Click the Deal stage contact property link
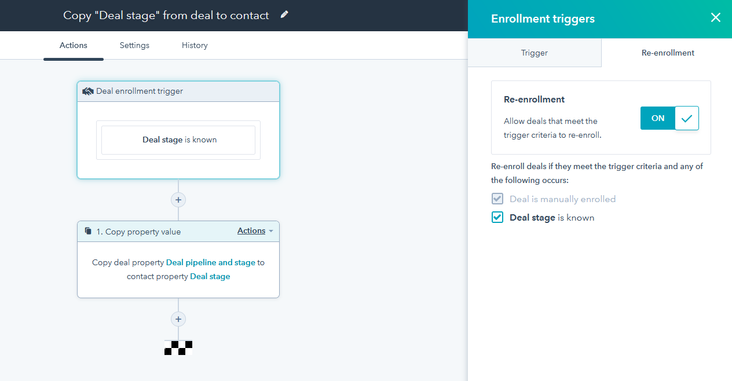This screenshot has width=732, height=381. point(210,276)
